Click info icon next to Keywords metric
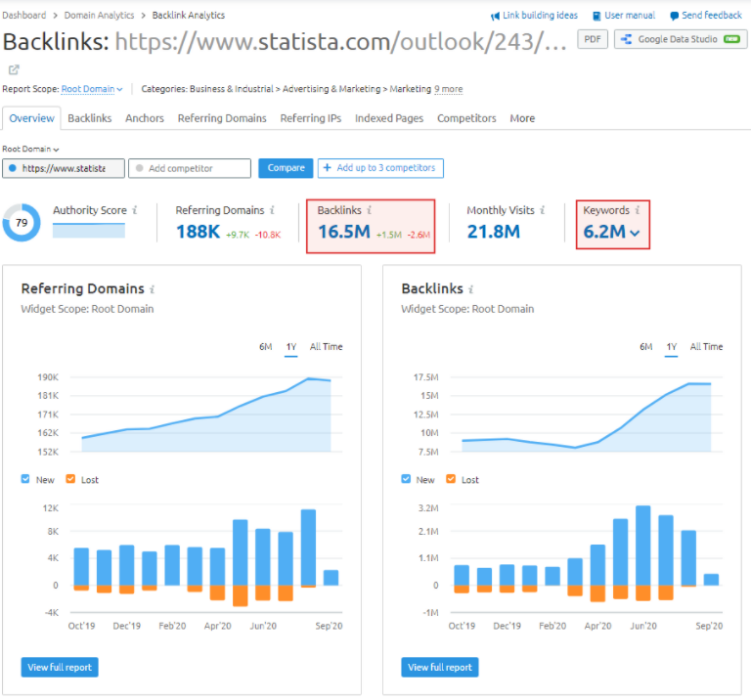 point(638,210)
